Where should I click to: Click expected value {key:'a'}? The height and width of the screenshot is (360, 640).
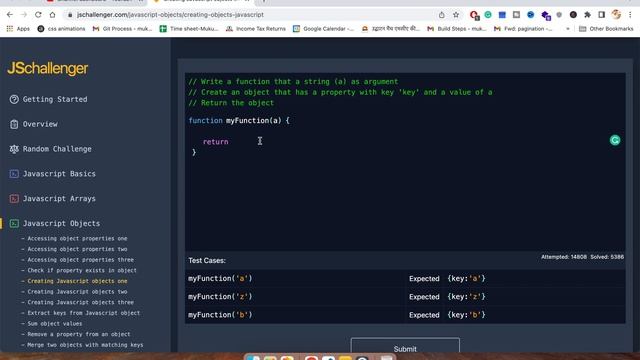click(x=466, y=278)
